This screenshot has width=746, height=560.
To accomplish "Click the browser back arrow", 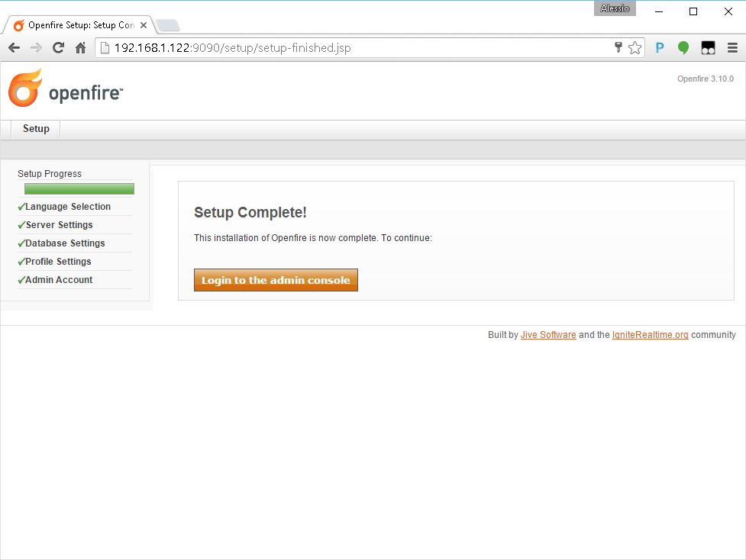I will point(14,48).
